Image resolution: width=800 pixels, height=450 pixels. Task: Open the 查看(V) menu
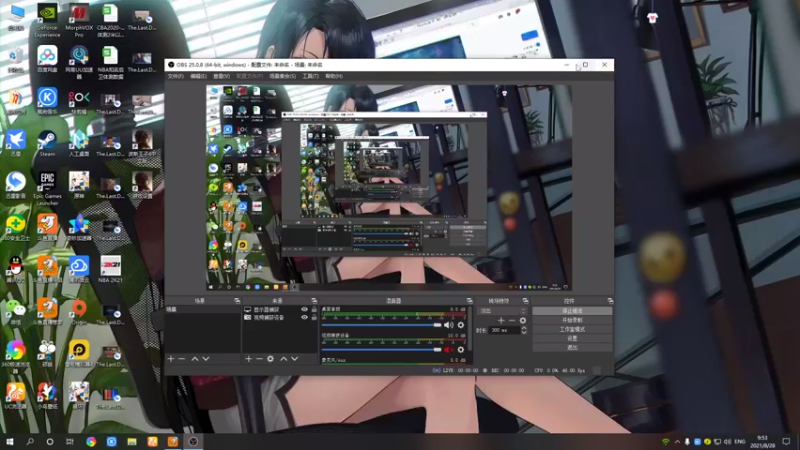click(x=221, y=76)
